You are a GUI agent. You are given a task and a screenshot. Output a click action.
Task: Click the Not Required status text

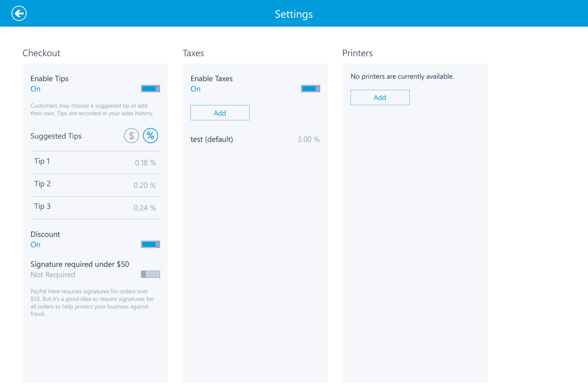tap(53, 275)
